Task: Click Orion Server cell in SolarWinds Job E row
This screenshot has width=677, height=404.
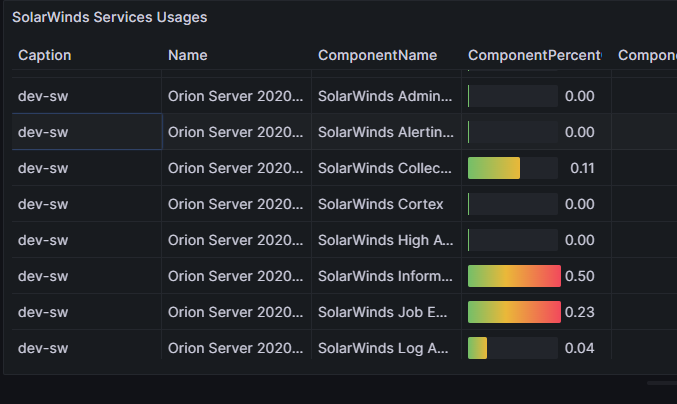Action: 237,312
